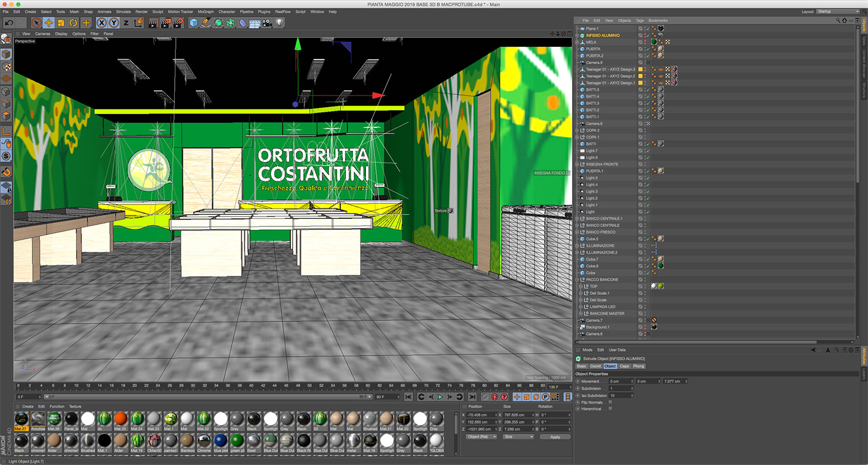Click the Subdivision Surface generator icon
Screen dimensions: 868x465
219,23
